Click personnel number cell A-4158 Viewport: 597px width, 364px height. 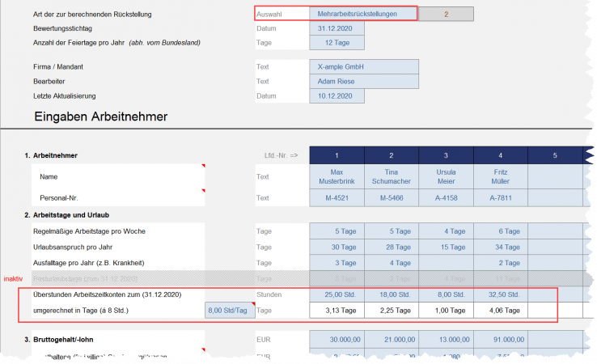point(446,197)
